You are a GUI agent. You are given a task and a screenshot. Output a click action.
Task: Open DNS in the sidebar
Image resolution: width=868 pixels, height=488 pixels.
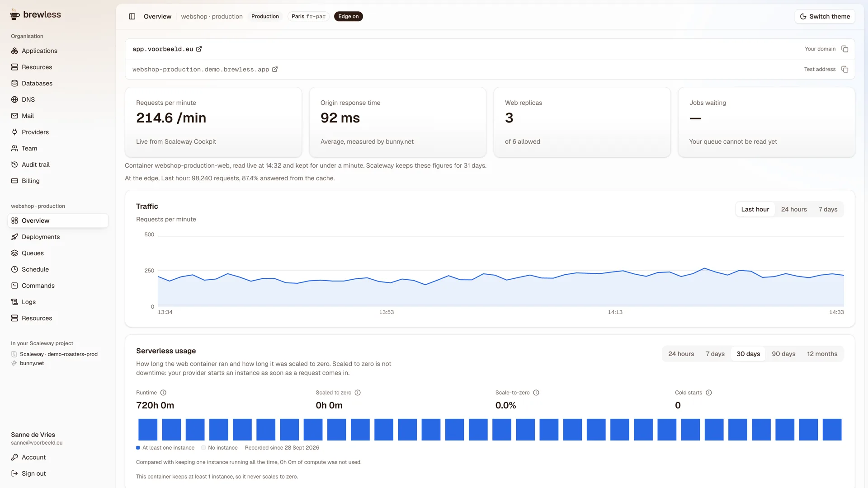tap(58, 99)
